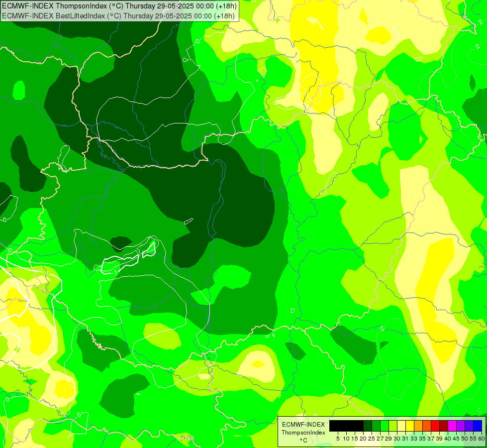Click legend scale value 33
The width and height of the screenshot is (487, 448).
pyautogui.click(x=414, y=439)
